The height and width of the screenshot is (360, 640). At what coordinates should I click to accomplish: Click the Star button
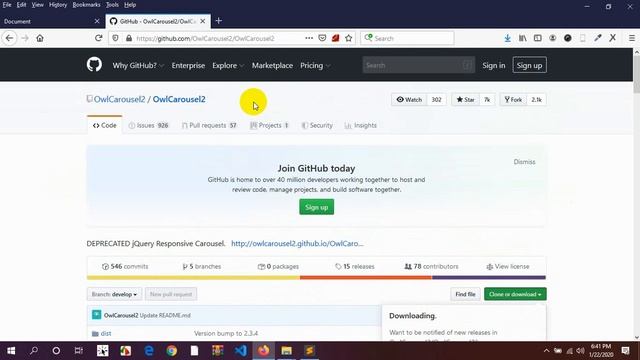click(465, 100)
